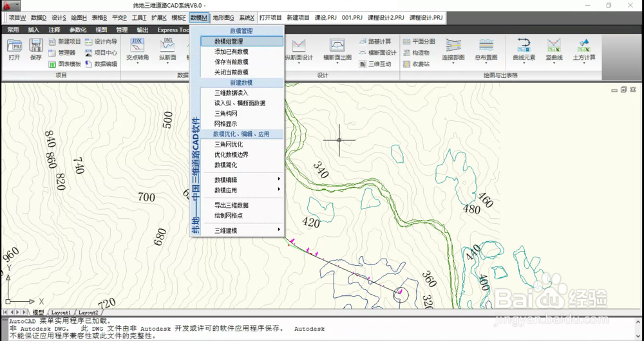The image size is (644, 341).
Task: Select 优化数模边界 menu entry
Action: [x=242, y=154]
